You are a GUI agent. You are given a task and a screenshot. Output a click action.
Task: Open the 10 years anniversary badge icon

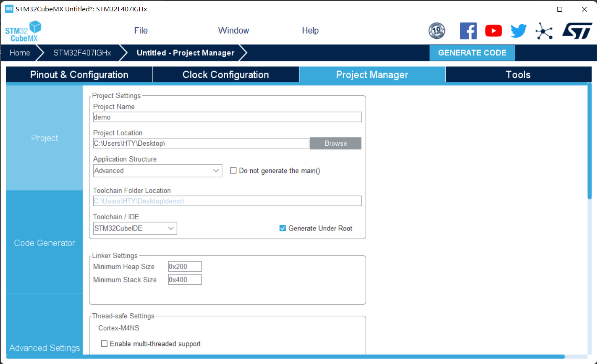[x=437, y=31]
